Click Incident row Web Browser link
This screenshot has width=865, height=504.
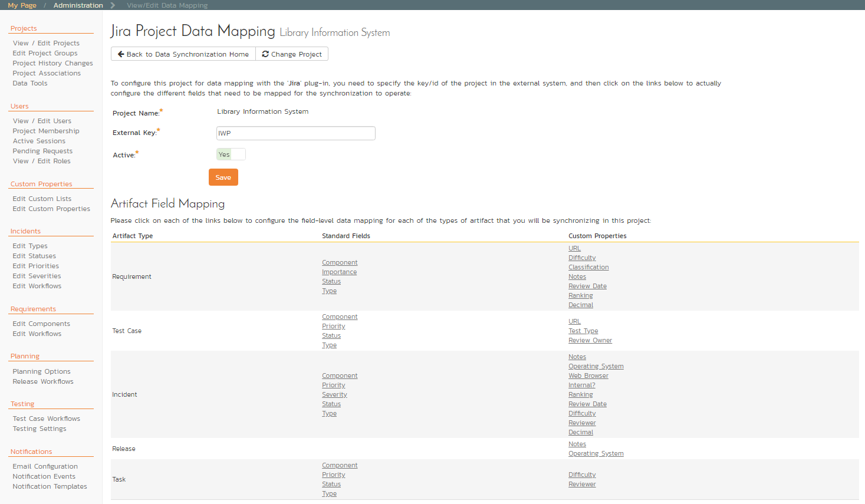coord(588,375)
